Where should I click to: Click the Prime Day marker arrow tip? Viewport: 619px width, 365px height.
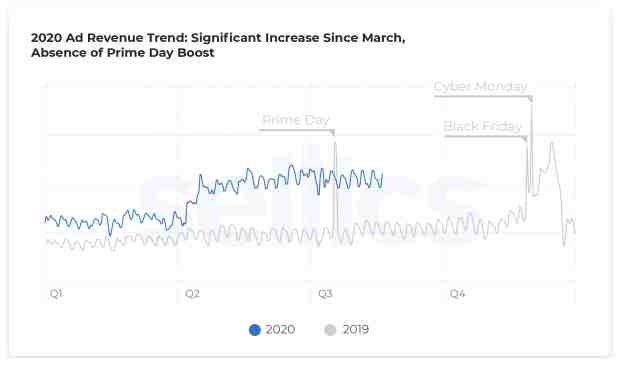click(x=333, y=133)
